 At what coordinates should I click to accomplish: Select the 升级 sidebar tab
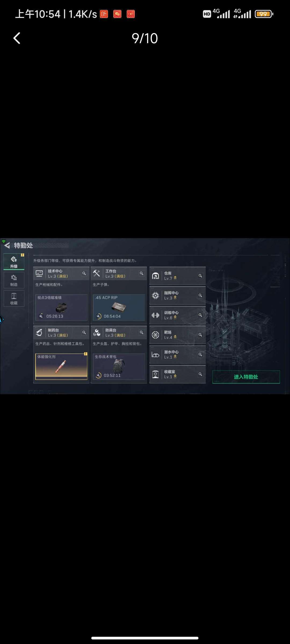pos(14,262)
